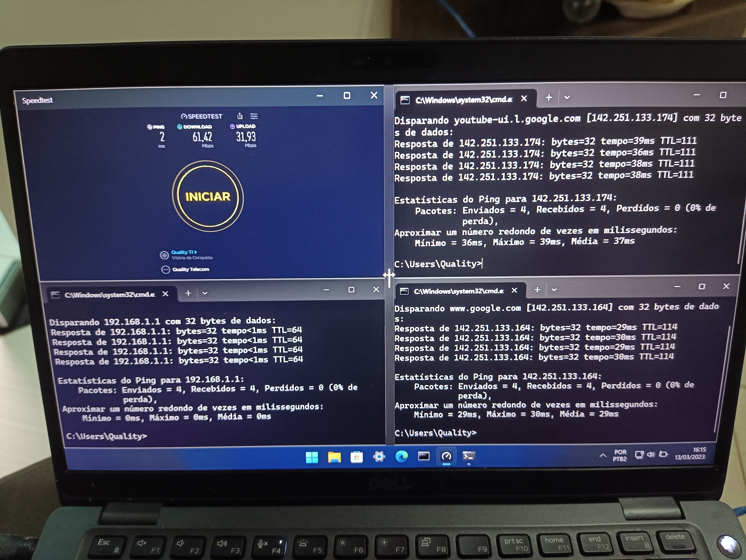Open Speedtest settings sliders icon
The width and height of the screenshot is (746, 560).
pyautogui.click(x=254, y=116)
